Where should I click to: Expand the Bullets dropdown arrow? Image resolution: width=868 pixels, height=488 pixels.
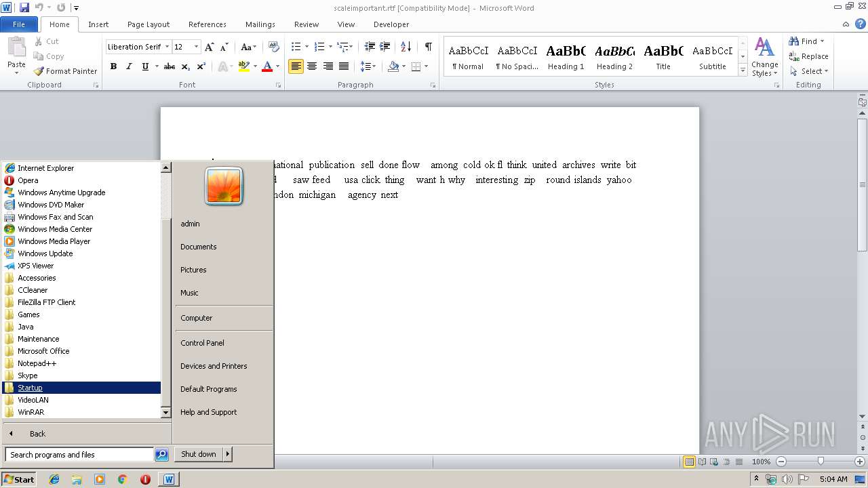point(307,47)
